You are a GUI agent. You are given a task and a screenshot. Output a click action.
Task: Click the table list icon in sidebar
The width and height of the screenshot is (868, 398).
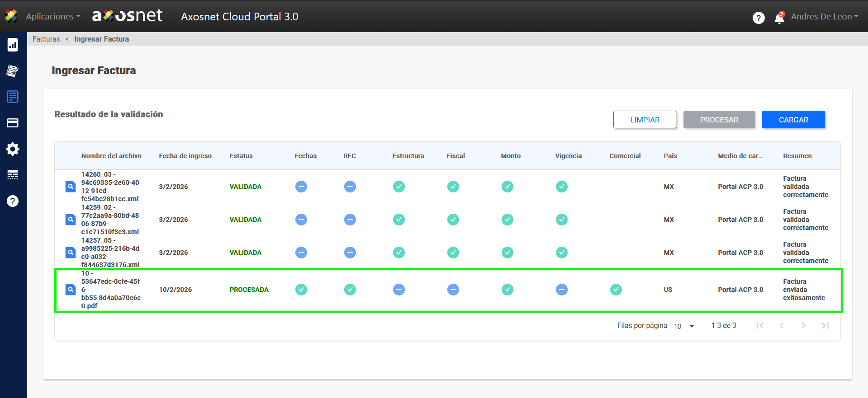13,175
